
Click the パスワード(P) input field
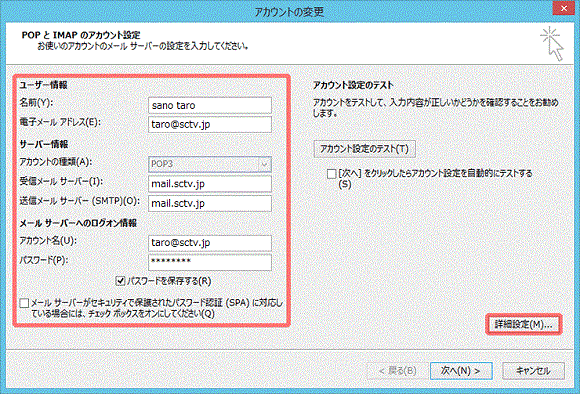210,262
